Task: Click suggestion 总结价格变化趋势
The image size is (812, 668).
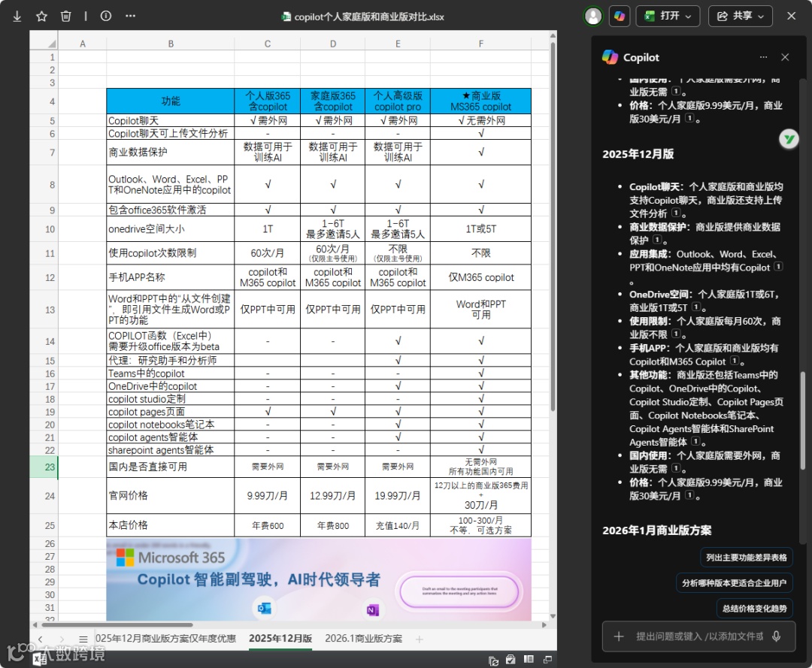Action: (x=755, y=609)
